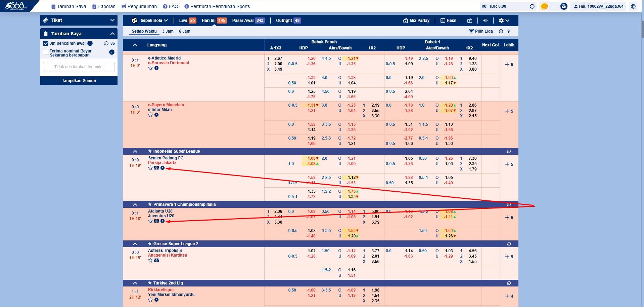Screen dimensions: 644x307
Task: Play the e-Atletico Madrid live stream
Action: (156, 68)
